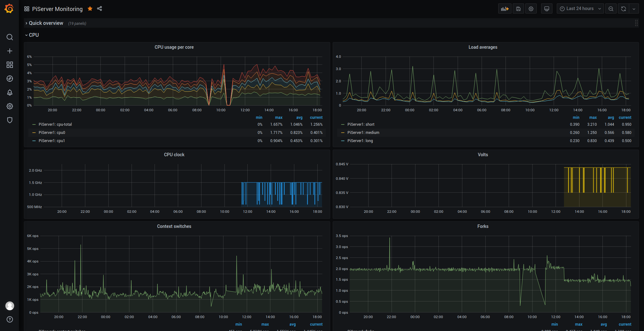644x331 pixels.
Task: Toggle PiServer1: medium load series
Action: point(363,133)
